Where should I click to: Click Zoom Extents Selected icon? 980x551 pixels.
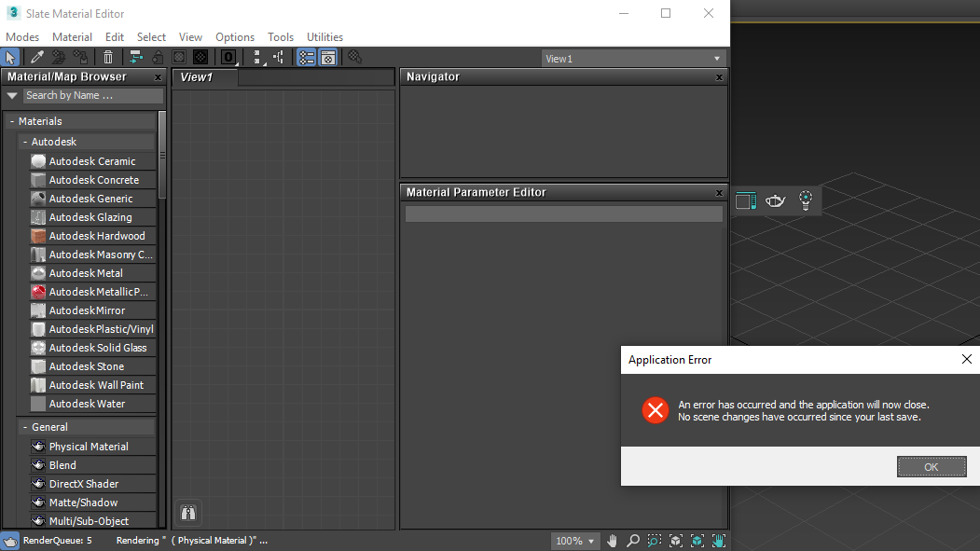(x=697, y=541)
